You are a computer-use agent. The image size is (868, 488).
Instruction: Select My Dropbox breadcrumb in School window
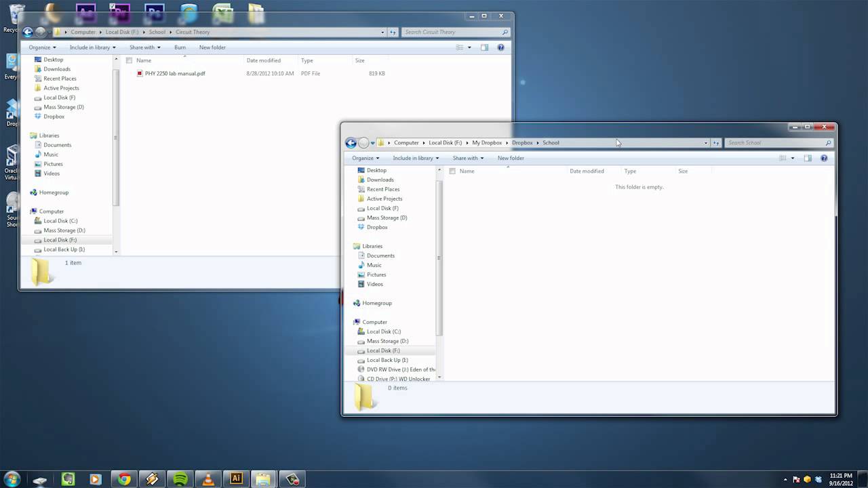tap(487, 142)
